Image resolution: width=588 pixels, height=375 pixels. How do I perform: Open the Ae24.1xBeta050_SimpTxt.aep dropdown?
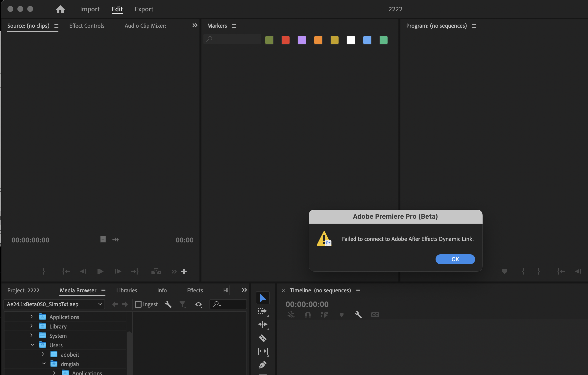(x=100, y=304)
